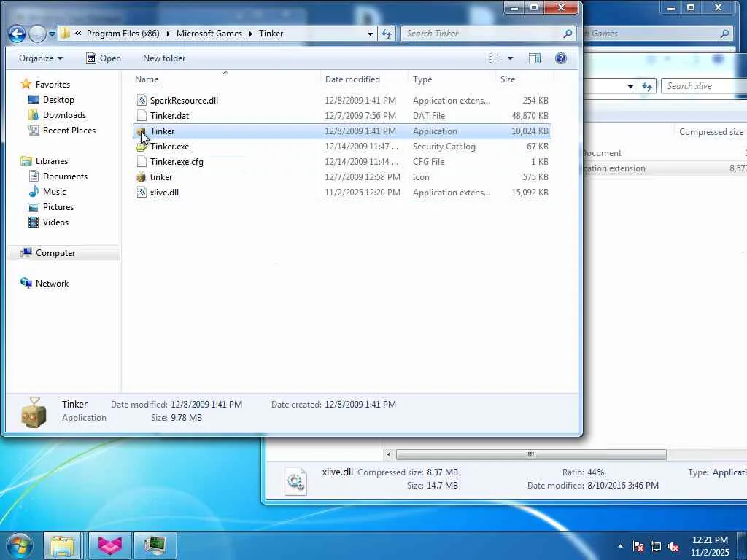Open Desktop in the navigation pane
The height and width of the screenshot is (560, 747).
pos(58,99)
